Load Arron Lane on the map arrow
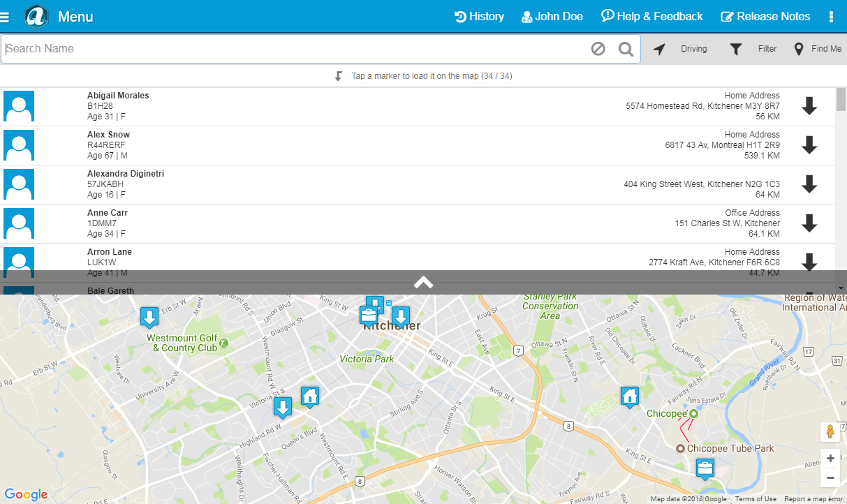Image resolution: width=847 pixels, height=504 pixels. 809,262
